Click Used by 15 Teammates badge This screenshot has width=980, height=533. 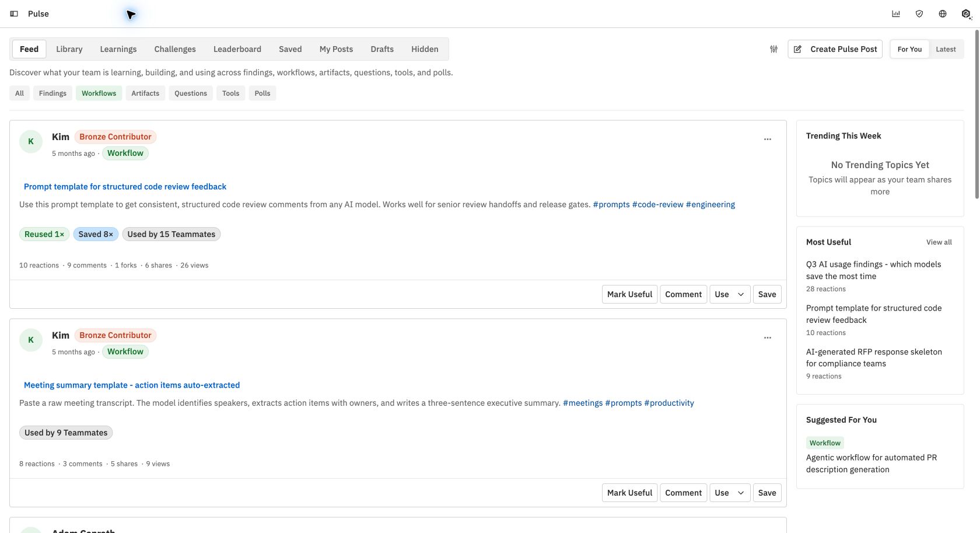[x=171, y=234]
